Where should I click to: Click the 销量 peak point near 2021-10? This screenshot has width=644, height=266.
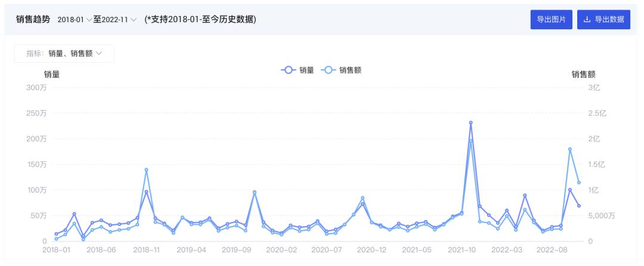point(470,123)
